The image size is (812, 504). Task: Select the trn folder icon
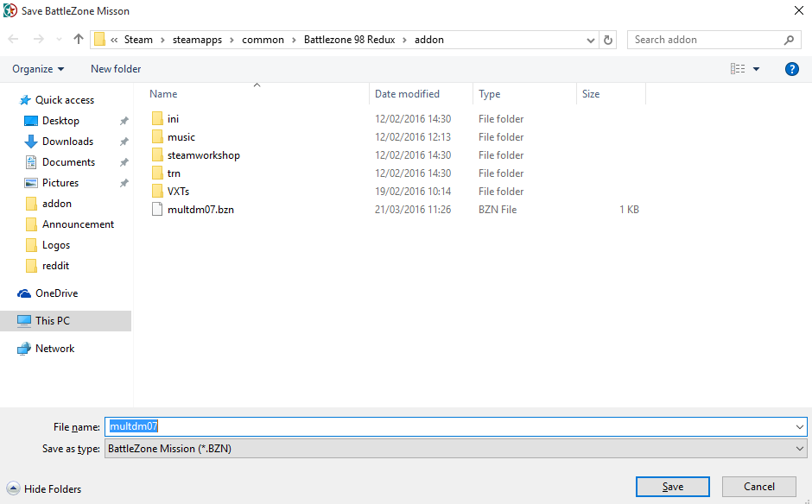(157, 173)
